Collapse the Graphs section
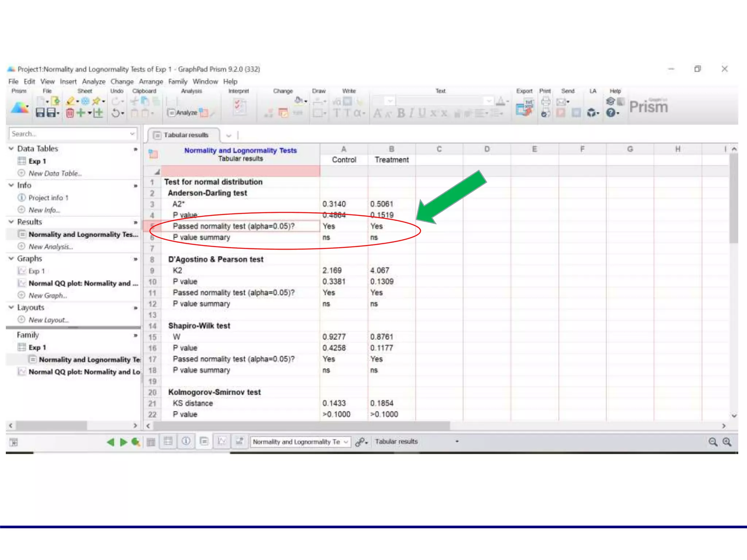Viewport: 747px width, 560px height. (x=11, y=258)
